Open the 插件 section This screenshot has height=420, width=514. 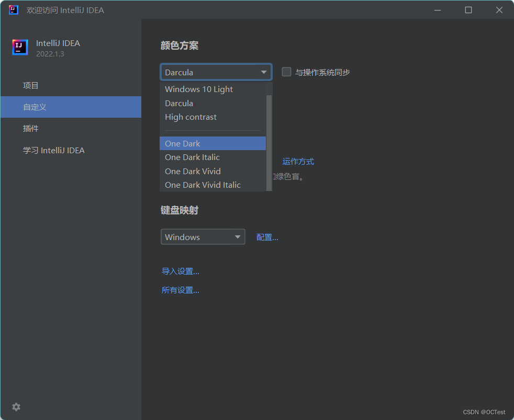tap(71, 129)
